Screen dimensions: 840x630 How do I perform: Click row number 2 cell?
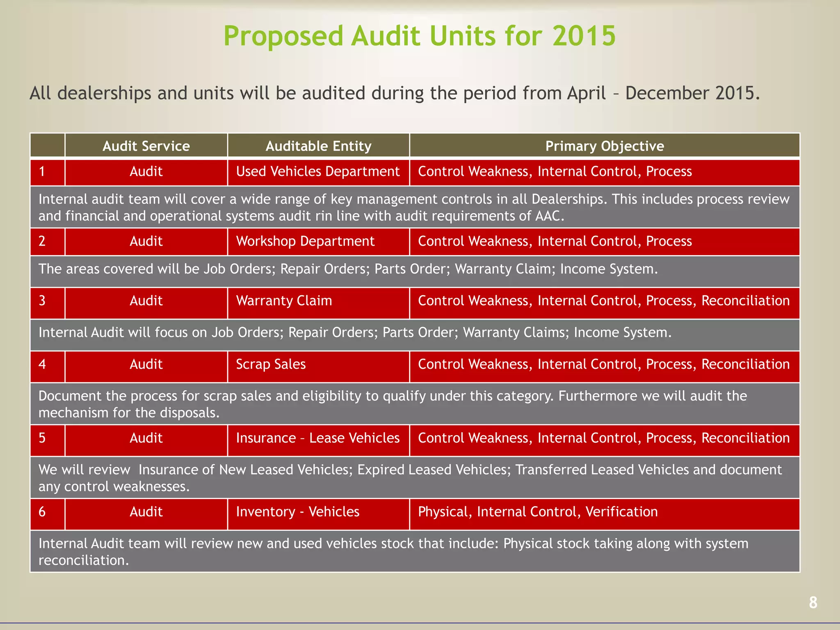click(x=47, y=242)
